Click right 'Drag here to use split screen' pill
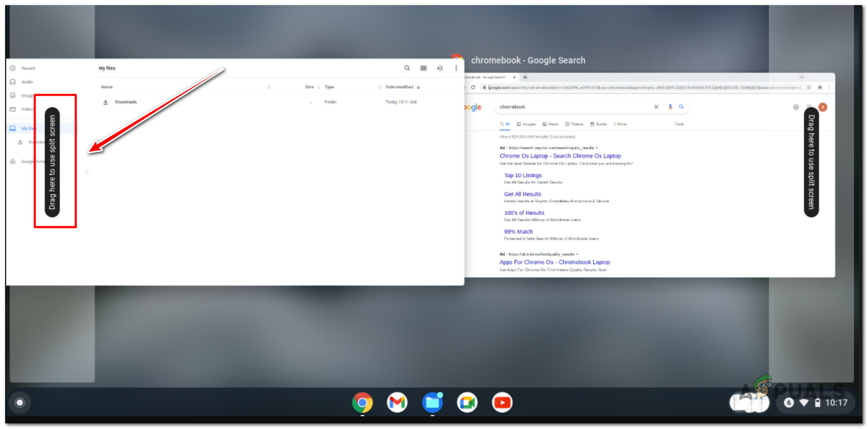The image size is (868, 429). (x=811, y=162)
